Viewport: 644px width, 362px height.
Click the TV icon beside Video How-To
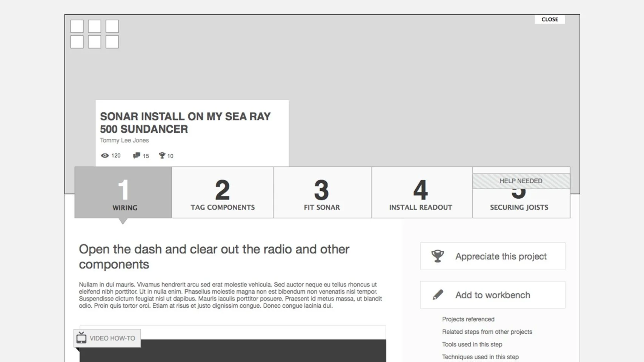[x=81, y=337]
